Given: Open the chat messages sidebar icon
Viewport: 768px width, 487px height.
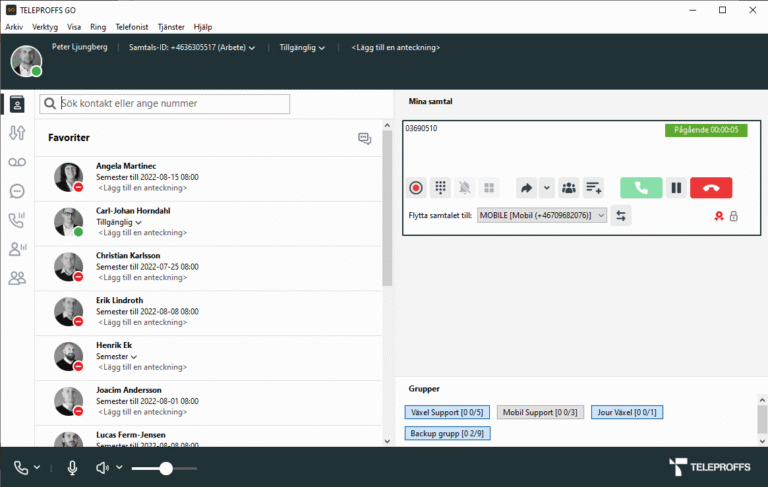Looking at the screenshot, I should pyautogui.click(x=17, y=191).
